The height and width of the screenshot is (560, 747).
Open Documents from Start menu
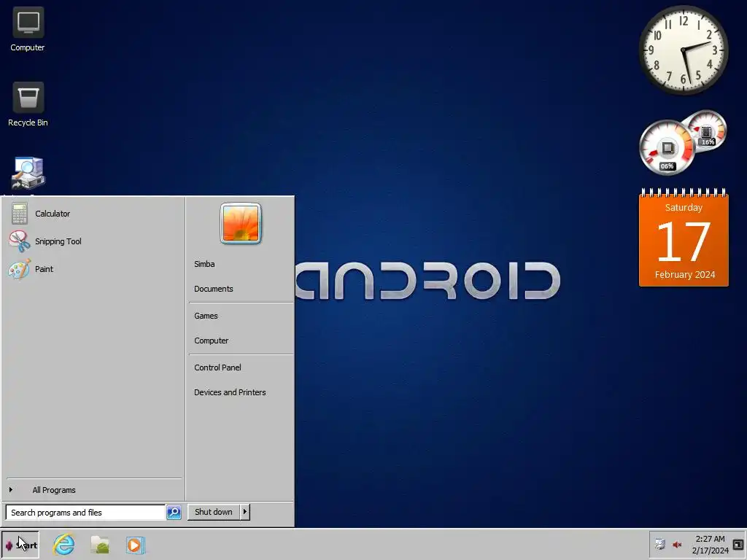(214, 289)
